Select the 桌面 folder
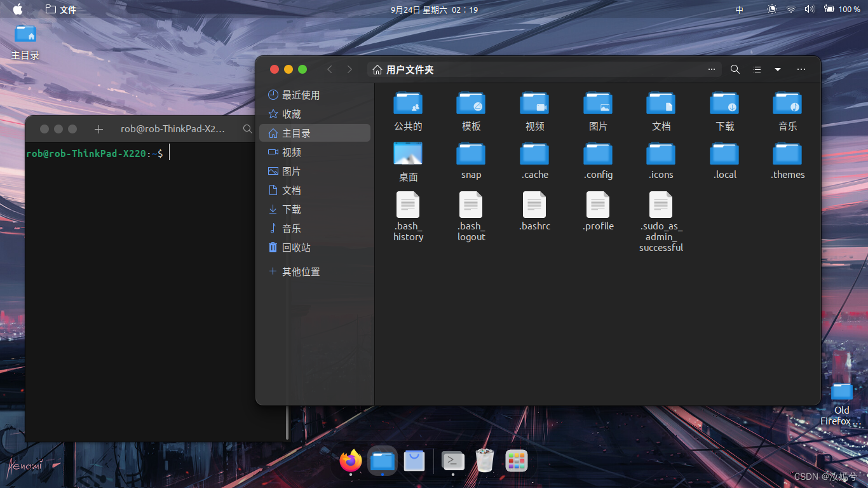This screenshot has height=488, width=868. 408,161
